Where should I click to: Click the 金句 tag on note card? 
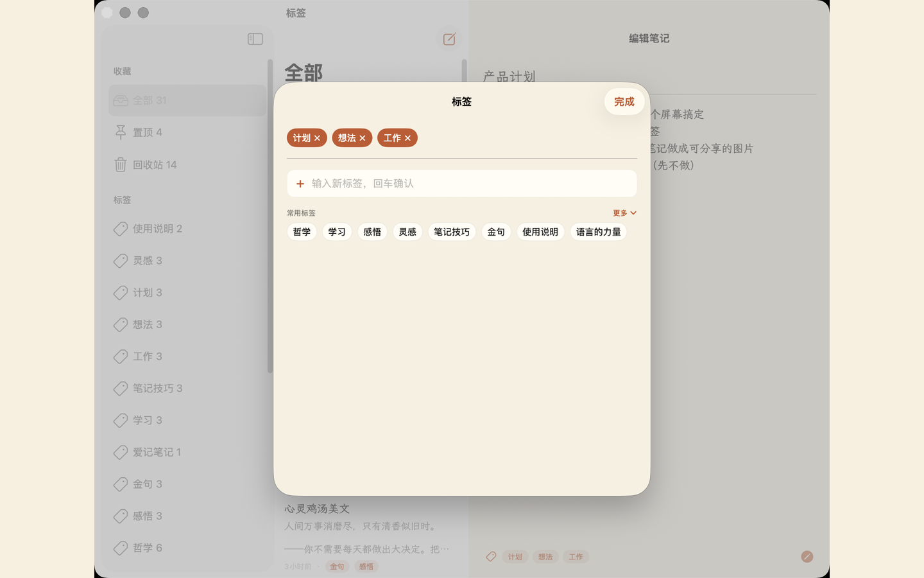coord(337,566)
